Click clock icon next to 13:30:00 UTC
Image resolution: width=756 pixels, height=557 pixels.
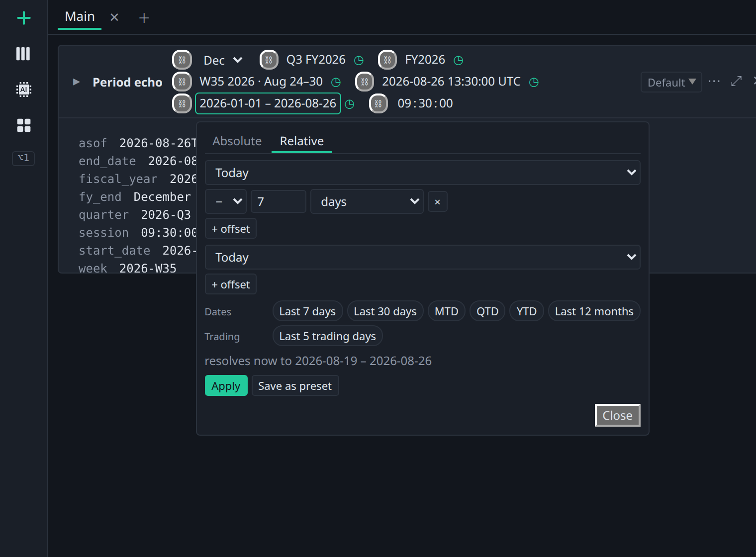click(534, 82)
